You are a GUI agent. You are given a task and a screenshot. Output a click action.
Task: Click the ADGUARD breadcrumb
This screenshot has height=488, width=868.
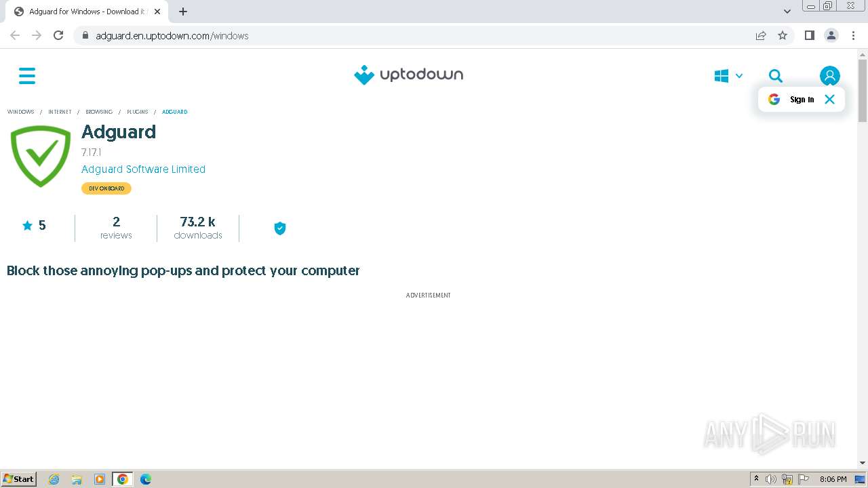tap(174, 112)
